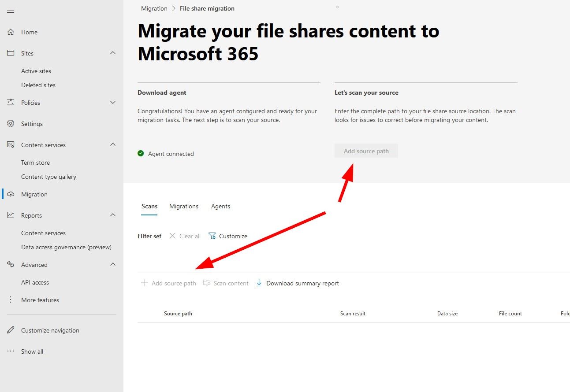Click Clear all filters

click(185, 236)
